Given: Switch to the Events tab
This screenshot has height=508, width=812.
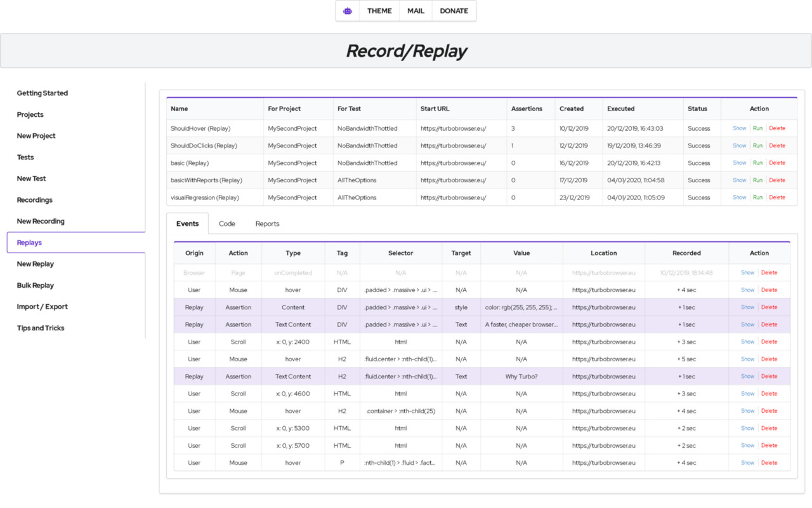Looking at the screenshot, I should pos(188,224).
